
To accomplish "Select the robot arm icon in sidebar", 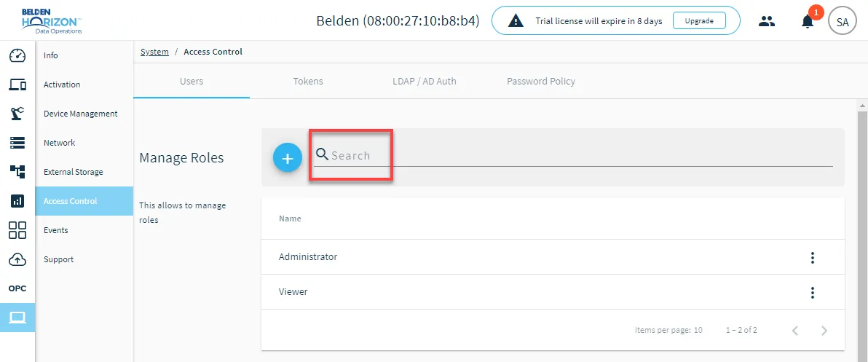I will (17, 114).
